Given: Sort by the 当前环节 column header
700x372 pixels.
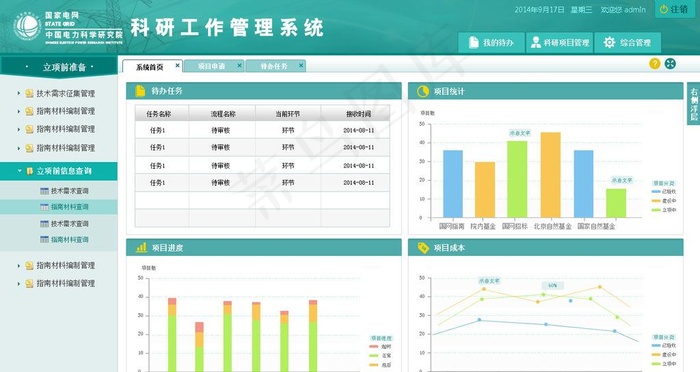Looking at the screenshot, I should coord(288,113).
